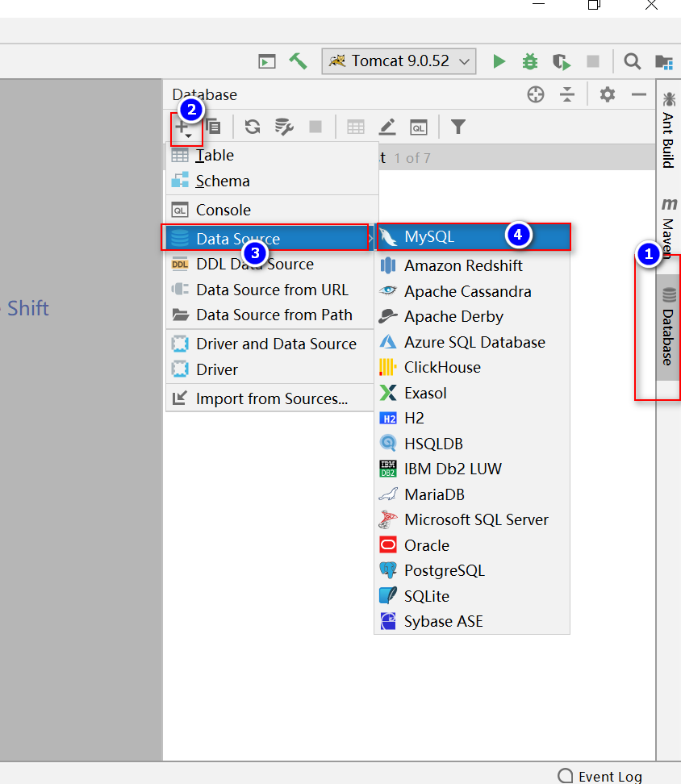The height and width of the screenshot is (784, 681).
Task: Start debugging with the green bug icon
Action: [x=529, y=61]
